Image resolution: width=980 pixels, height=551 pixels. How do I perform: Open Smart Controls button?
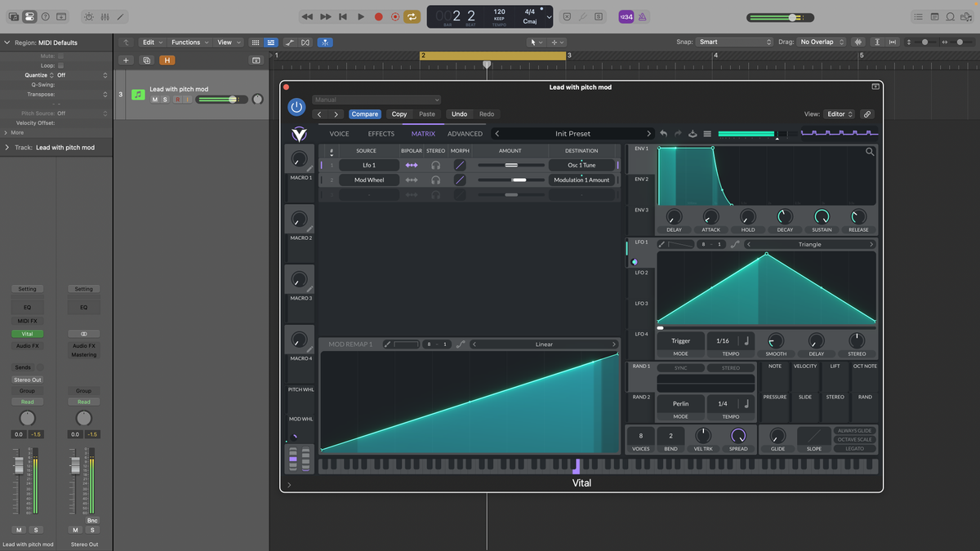pos(88,16)
